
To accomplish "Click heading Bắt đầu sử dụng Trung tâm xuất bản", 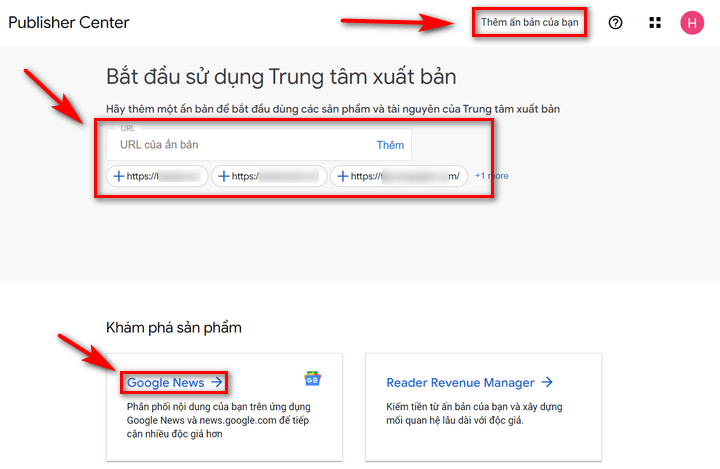I will (x=281, y=77).
